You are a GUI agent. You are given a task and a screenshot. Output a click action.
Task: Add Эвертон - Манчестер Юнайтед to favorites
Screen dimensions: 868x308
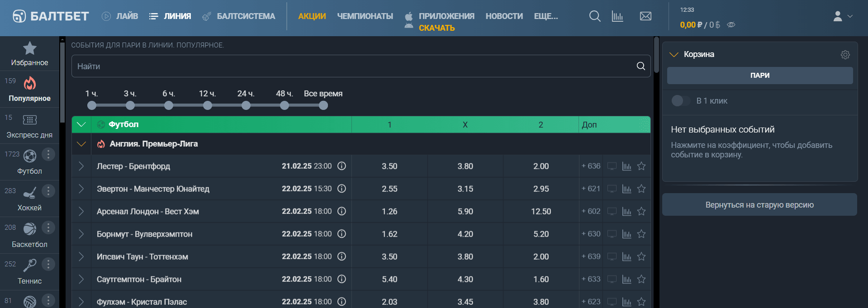pos(641,189)
